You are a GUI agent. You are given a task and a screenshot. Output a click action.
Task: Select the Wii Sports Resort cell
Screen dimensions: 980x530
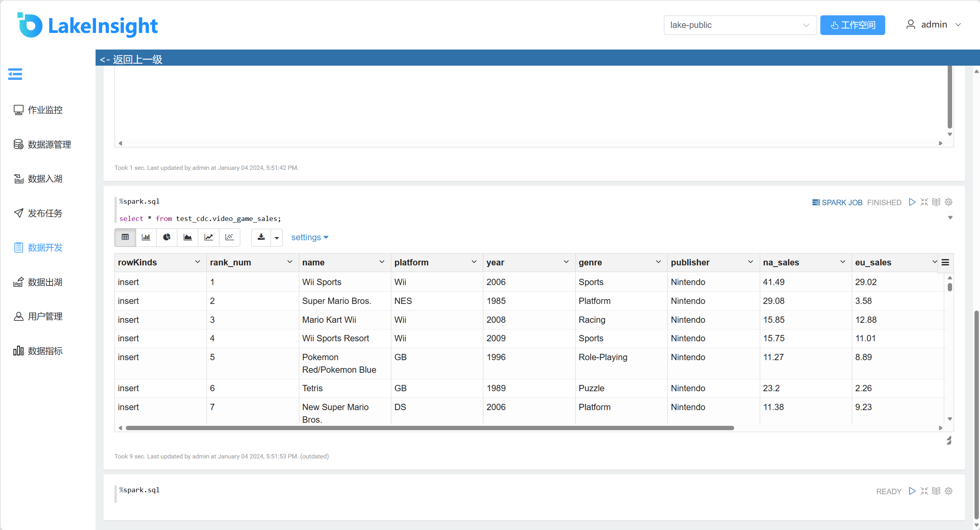pyautogui.click(x=345, y=338)
